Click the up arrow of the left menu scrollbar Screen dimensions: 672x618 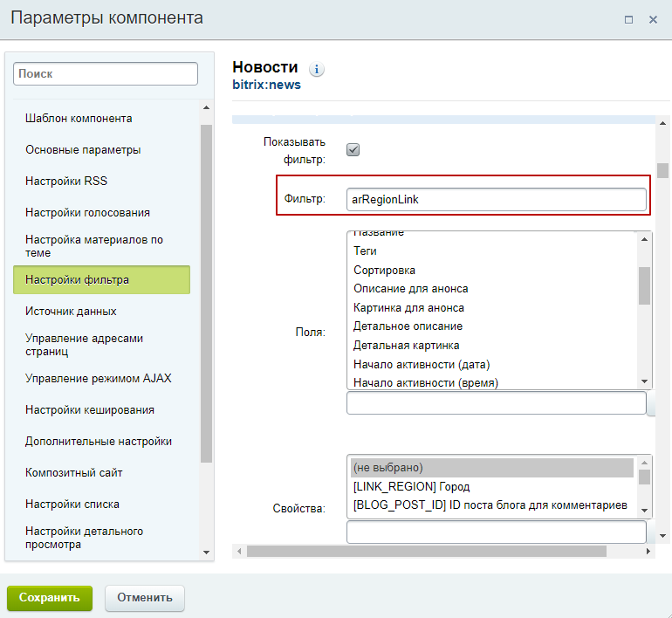tap(206, 107)
